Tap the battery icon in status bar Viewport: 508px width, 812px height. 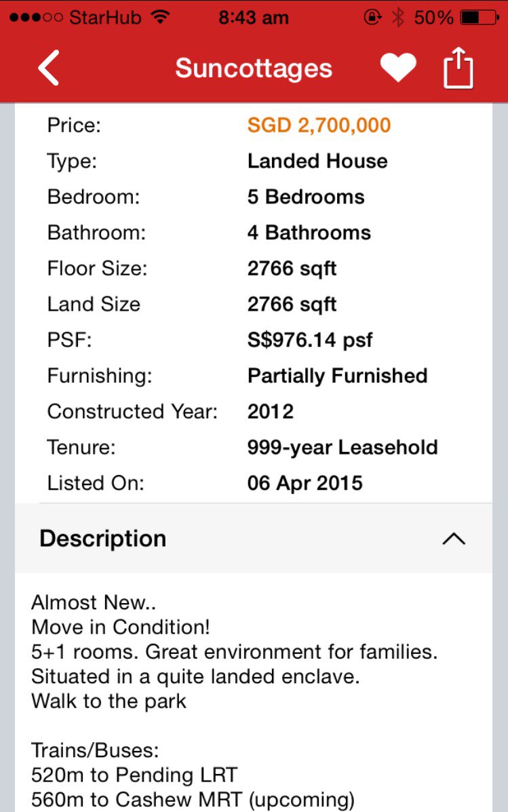[479, 18]
